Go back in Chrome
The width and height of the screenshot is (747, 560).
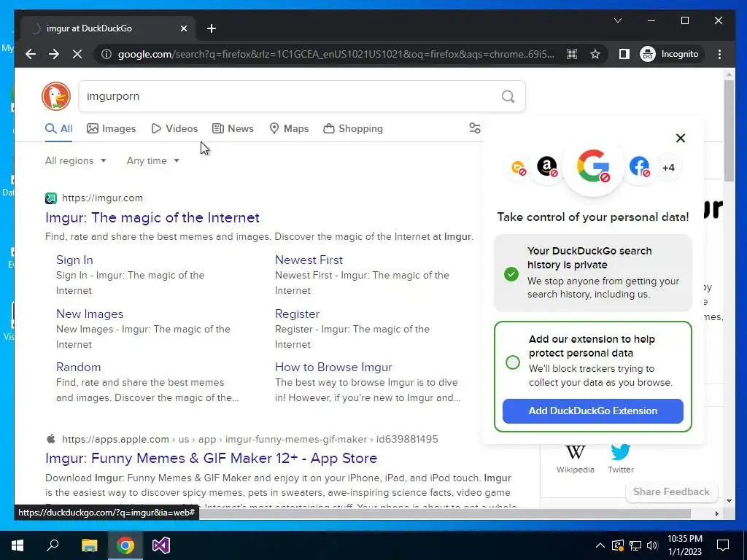coord(31,54)
